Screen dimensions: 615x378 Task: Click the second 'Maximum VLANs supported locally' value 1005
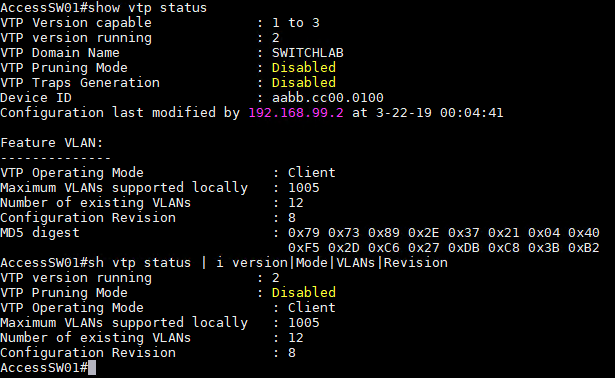click(x=304, y=323)
